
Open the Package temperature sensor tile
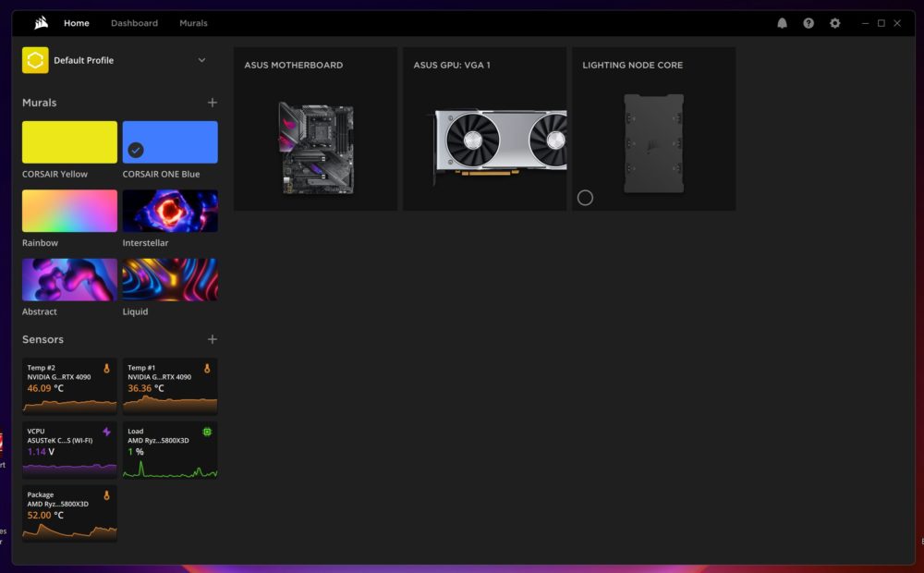(69, 513)
